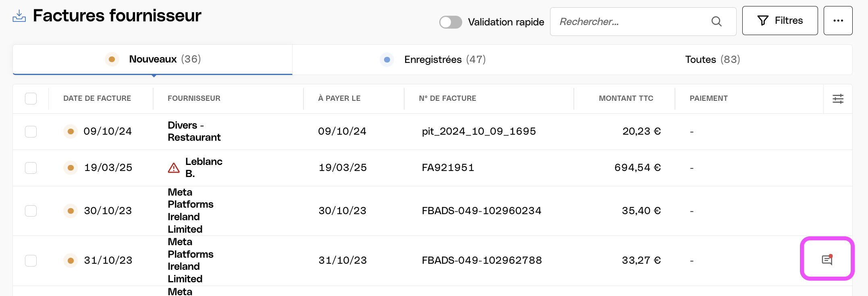
Task: Open column settings sliders icon
Action: tap(838, 99)
